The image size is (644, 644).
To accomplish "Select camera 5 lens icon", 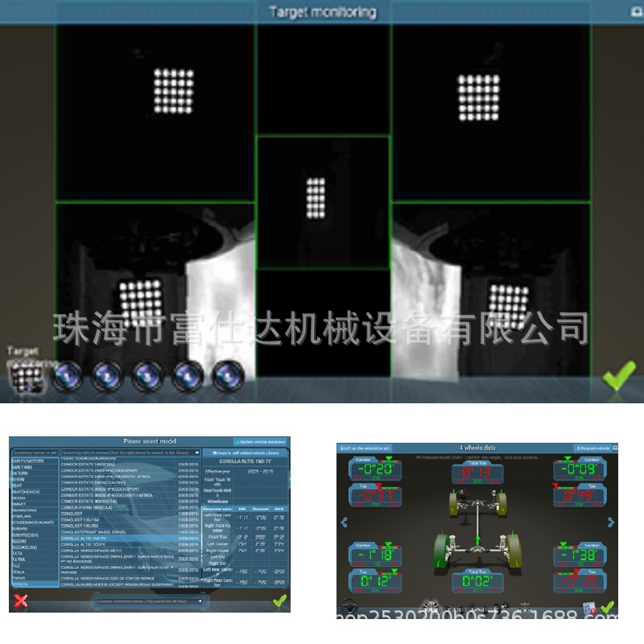I will [x=229, y=376].
